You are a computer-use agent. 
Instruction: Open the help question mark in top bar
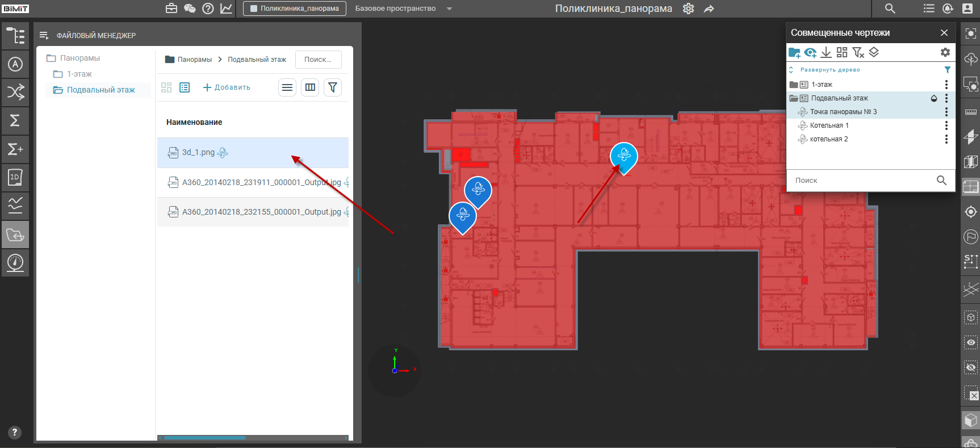(208, 9)
